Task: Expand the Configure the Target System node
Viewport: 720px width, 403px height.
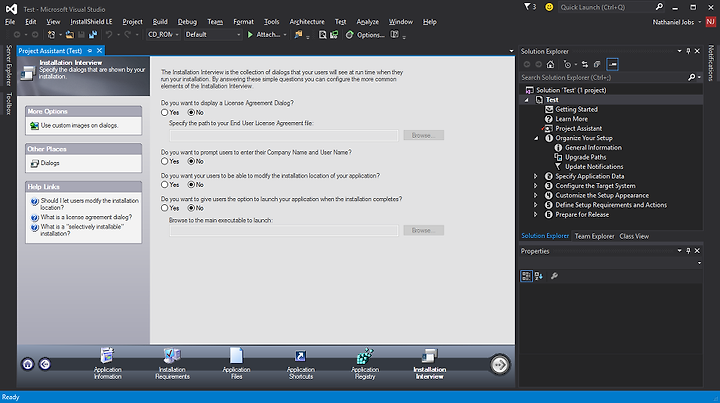Action: pos(535,186)
